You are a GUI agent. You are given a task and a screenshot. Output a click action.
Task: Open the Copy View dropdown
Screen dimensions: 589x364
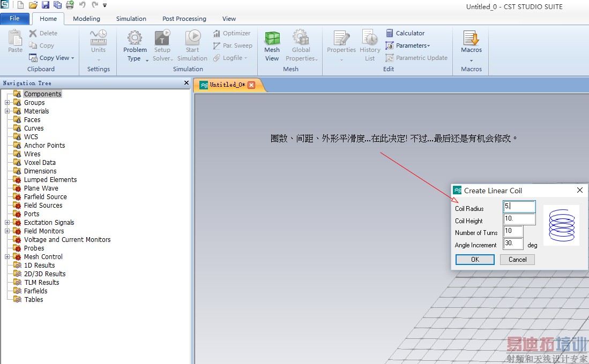click(x=72, y=58)
